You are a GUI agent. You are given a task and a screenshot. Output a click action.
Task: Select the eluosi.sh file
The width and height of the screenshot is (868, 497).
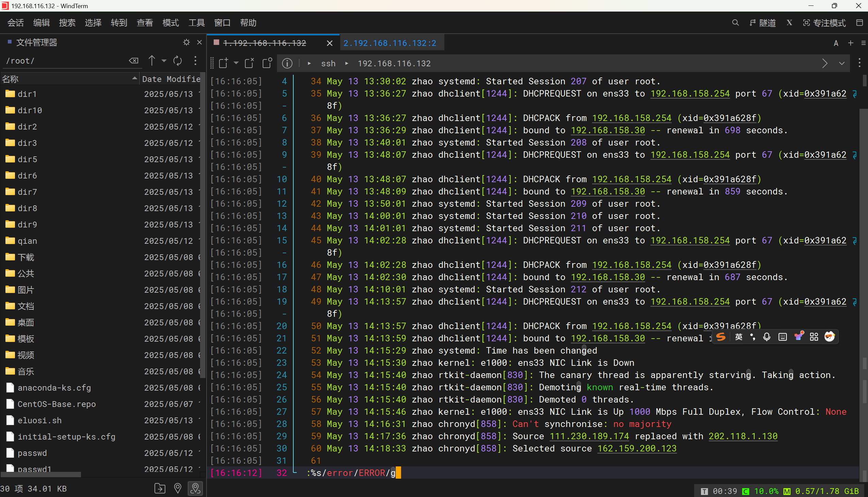pyautogui.click(x=39, y=420)
